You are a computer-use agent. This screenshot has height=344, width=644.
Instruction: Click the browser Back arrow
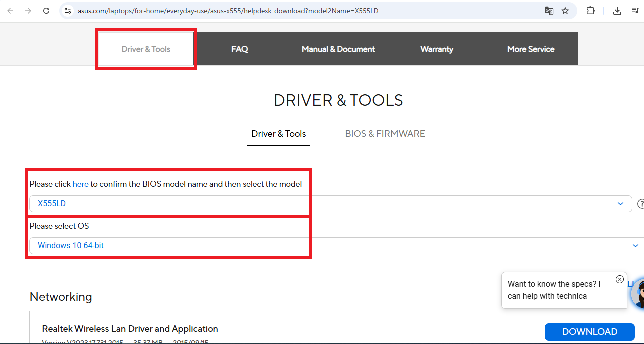(x=10, y=11)
